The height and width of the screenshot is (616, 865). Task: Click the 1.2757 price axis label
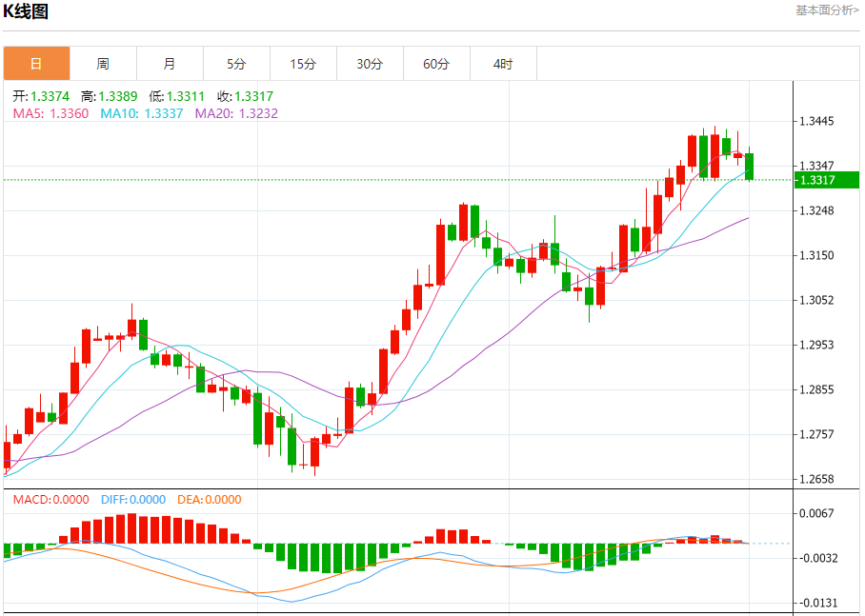coord(817,434)
